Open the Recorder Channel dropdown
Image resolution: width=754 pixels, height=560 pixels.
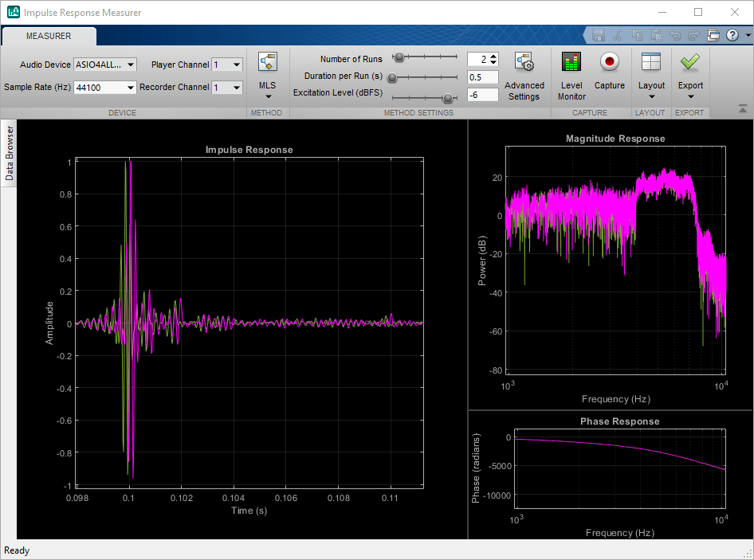tap(226, 88)
